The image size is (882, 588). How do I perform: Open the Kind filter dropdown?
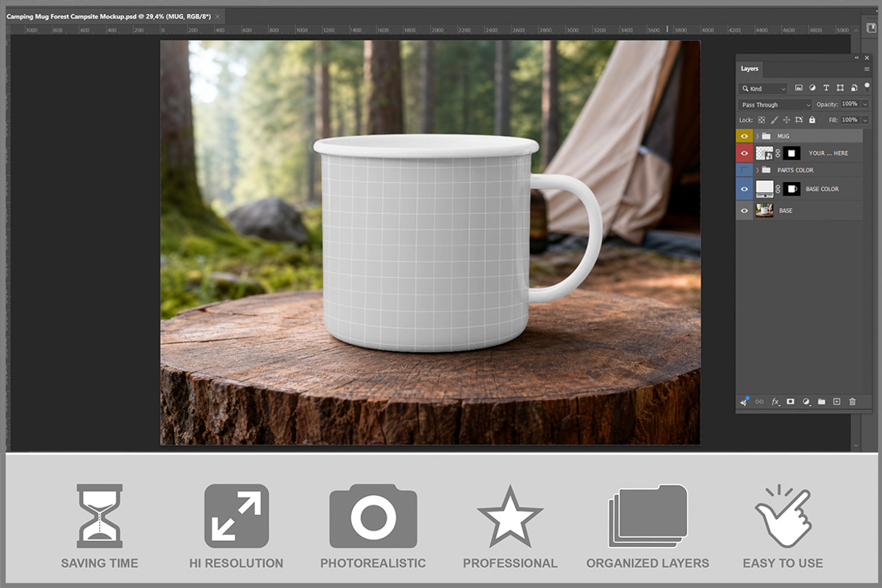(763, 88)
